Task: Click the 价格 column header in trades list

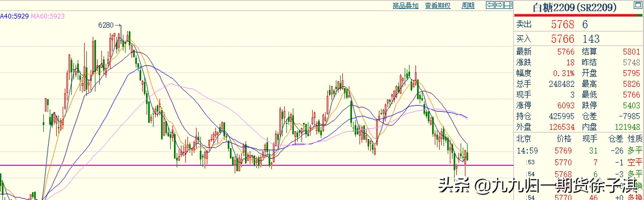Action: tap(564, 139)
